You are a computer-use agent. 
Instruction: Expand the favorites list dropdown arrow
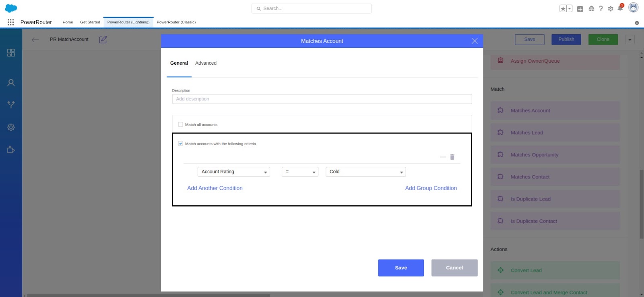coord(570,8)
